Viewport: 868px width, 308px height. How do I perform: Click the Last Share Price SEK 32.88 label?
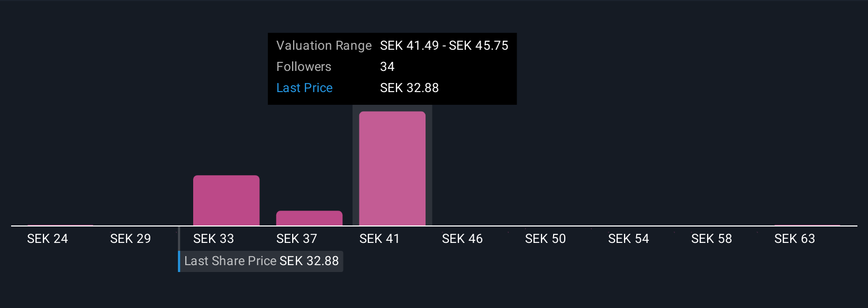coord(261,261)
